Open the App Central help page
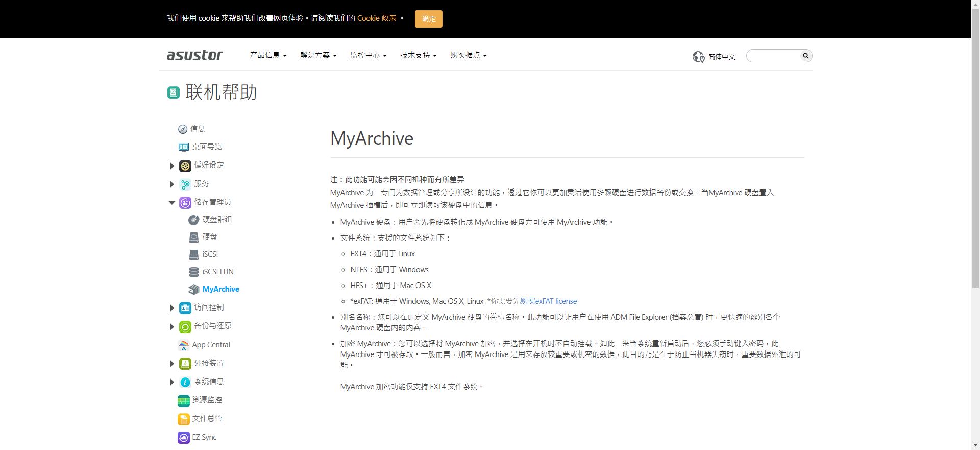This screenshot has height=450, width=980. click(211, 345)
